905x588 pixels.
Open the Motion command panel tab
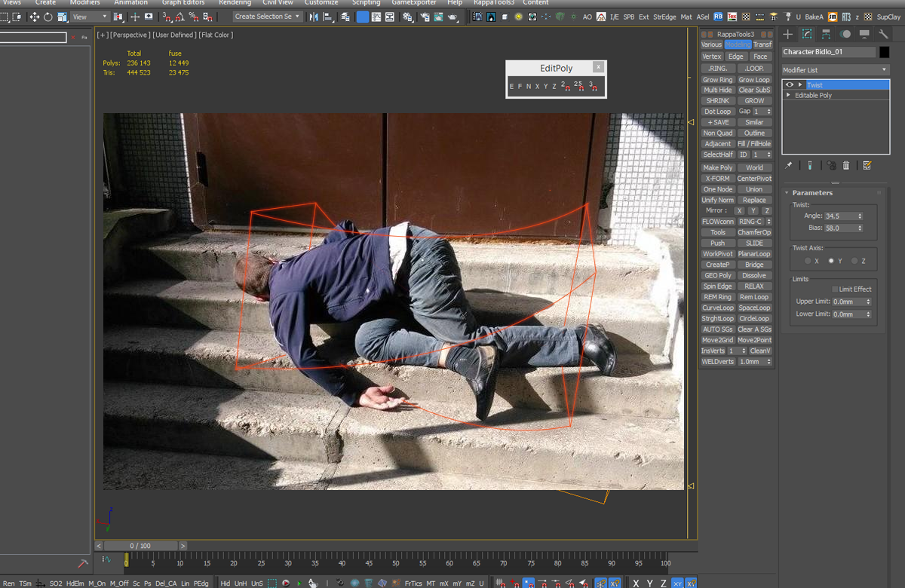845,34
